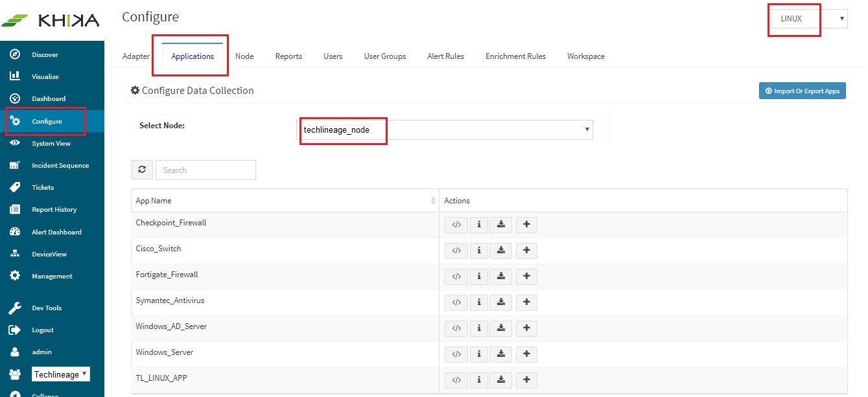Open the Workspace tab
The image size is (868, 397).
[586, 56]
